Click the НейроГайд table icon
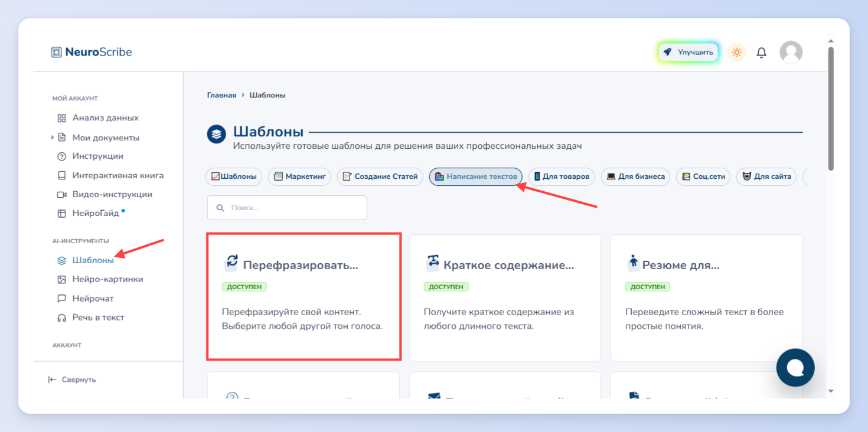 pos(61,213)
